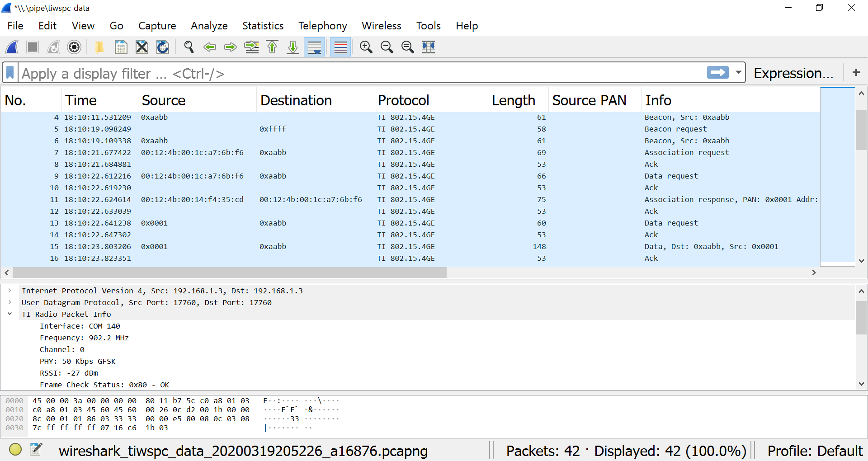This screenshot has width=868, height=461.
Task: Jump to the last packet
Action: [x=293, y=47]
